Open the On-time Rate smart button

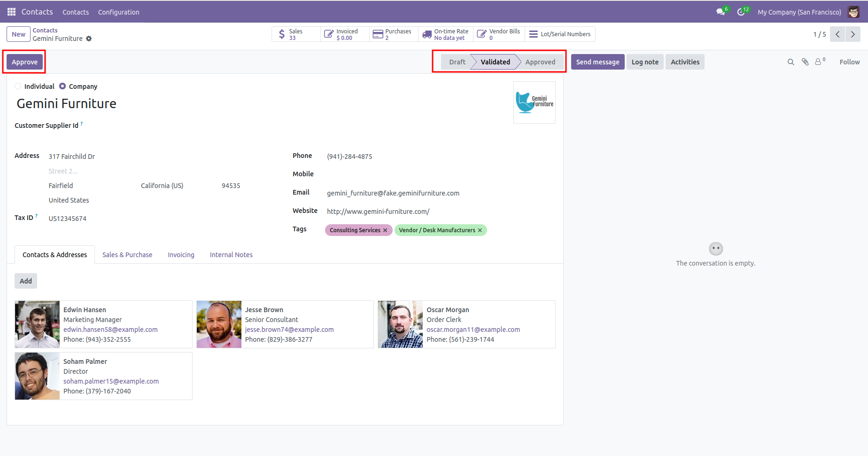(446, 34)
